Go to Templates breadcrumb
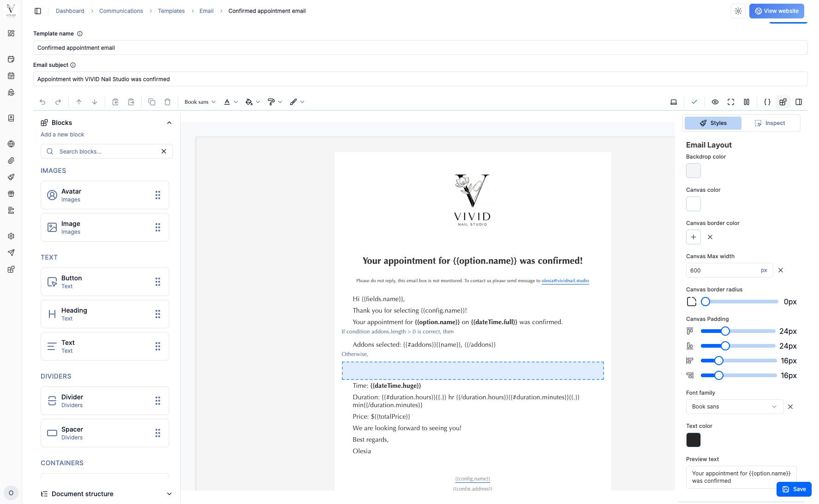 click(171, 11)
